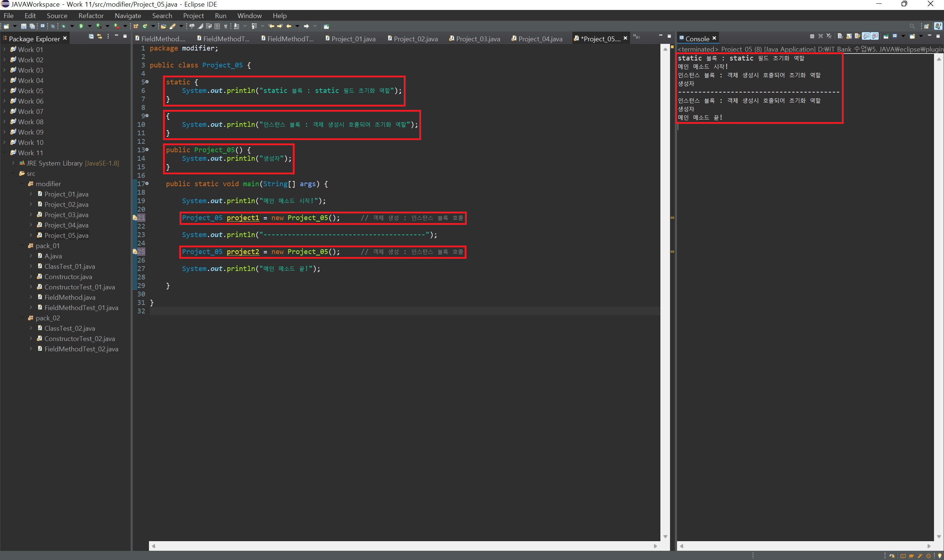This screenshot has height=560, width=944.
Task: Open the Run button dropdown arrow
Action: coord(90,27)
